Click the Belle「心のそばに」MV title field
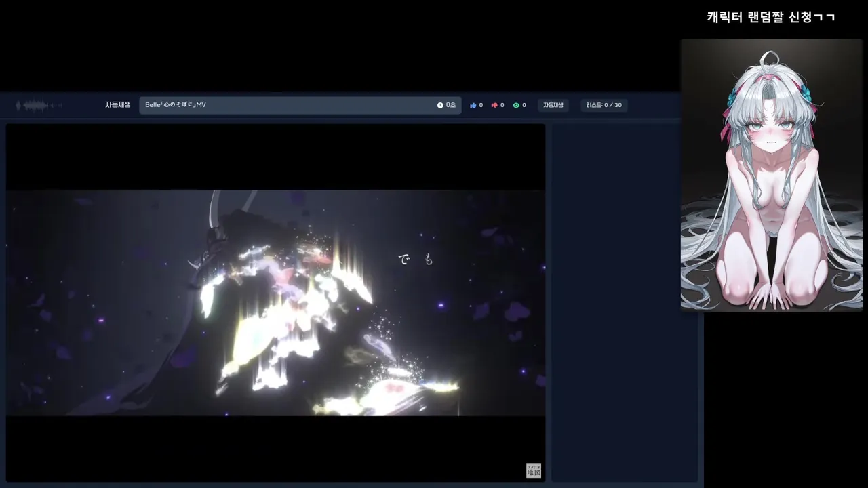868x488 pixels. (x=300, y=105)
